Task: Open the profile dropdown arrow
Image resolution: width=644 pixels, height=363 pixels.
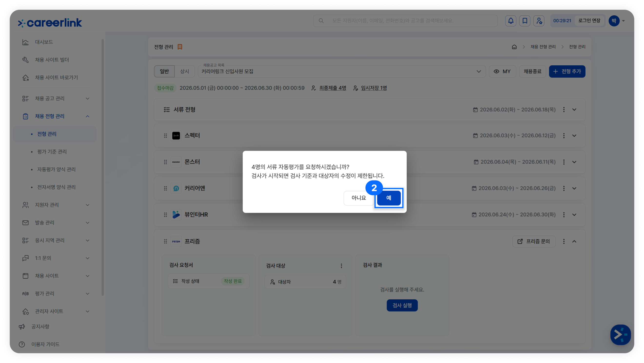Action: 623,21
